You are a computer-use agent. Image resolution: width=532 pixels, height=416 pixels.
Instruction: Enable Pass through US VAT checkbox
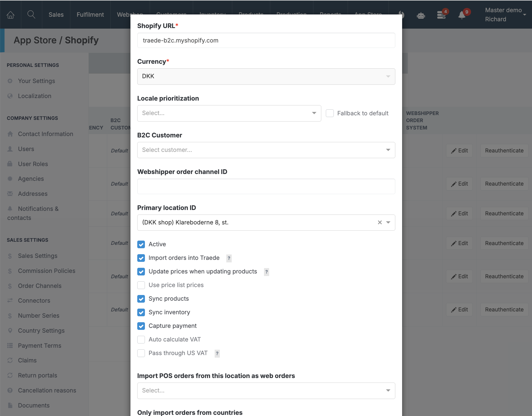(x=141, y=353)
